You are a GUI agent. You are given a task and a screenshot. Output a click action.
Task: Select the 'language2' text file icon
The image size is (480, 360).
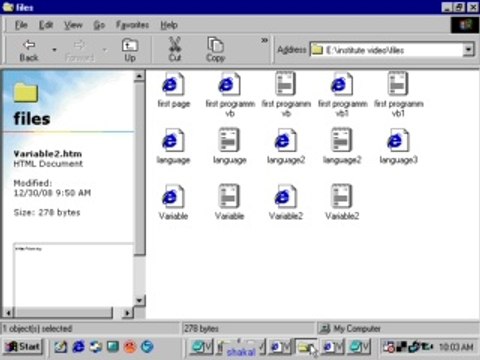tap(341, 140)
